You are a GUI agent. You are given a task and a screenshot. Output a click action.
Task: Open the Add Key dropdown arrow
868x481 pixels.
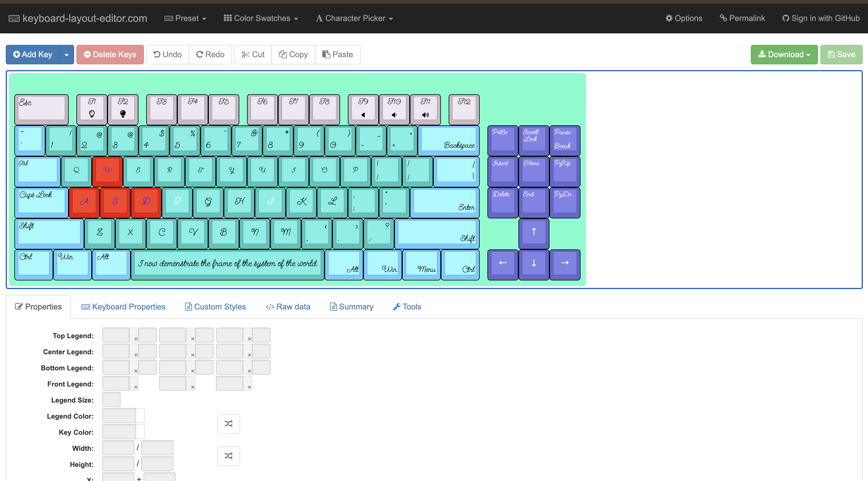[67, 54]
